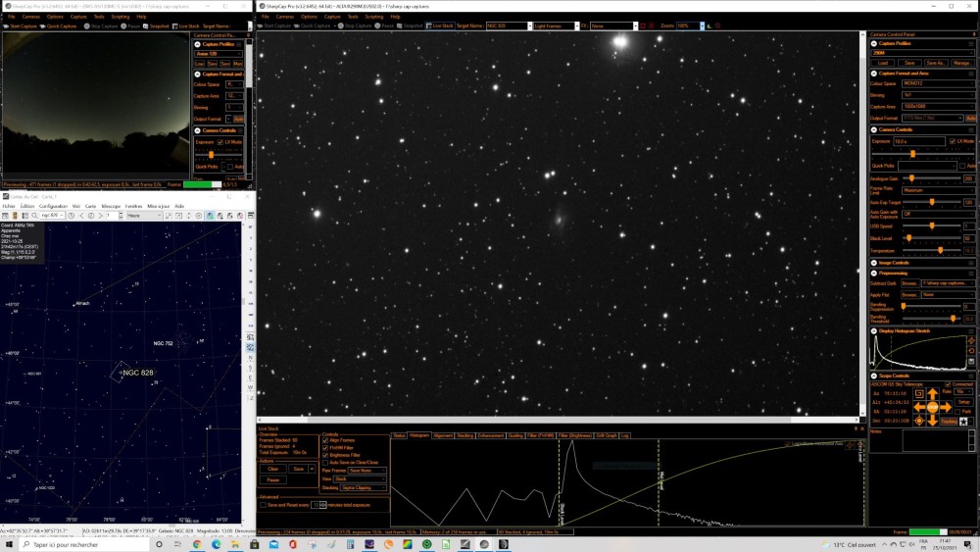
Task: Open File Explorer from the taskbar
Action: pos(235,544)
